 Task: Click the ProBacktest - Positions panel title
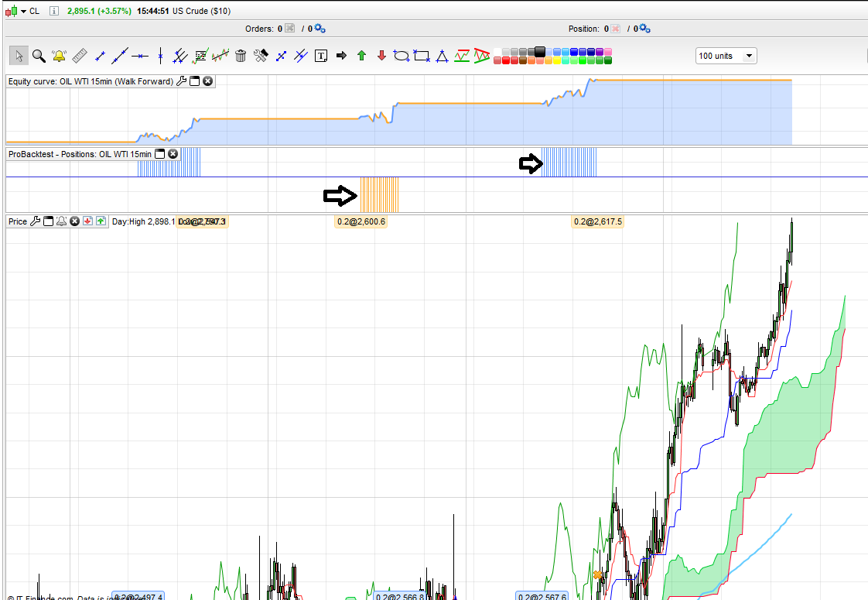click(x=80, y=154)
